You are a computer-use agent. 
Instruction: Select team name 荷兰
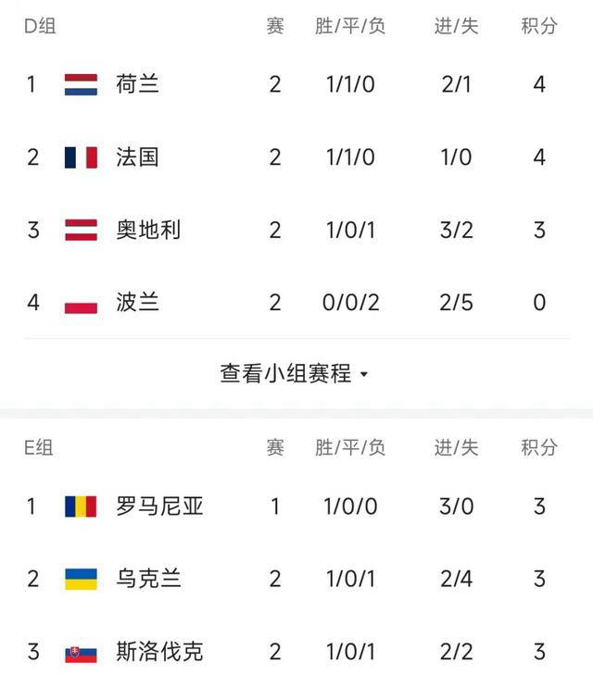[138, 84]
